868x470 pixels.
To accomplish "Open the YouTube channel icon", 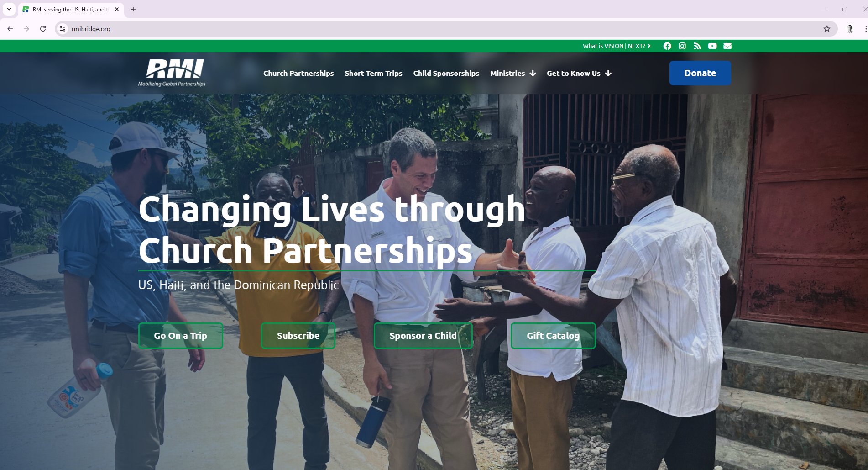I will 712,46.
